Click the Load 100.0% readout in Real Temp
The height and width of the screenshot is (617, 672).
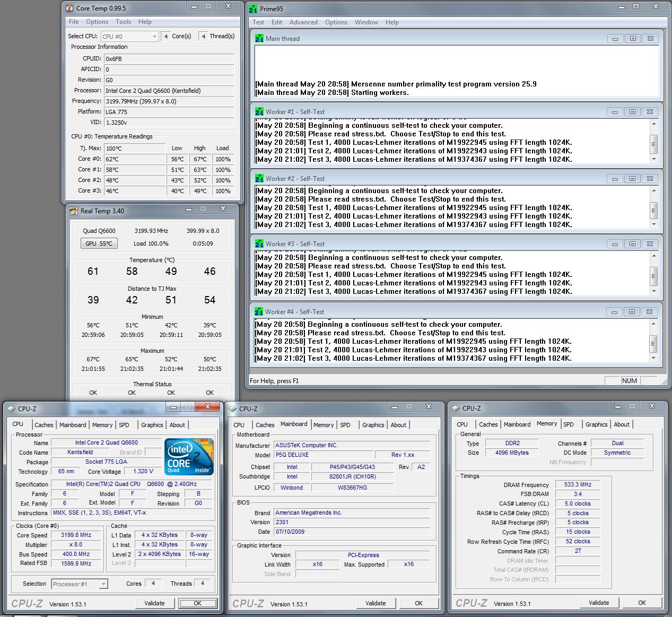click(151, 244)
